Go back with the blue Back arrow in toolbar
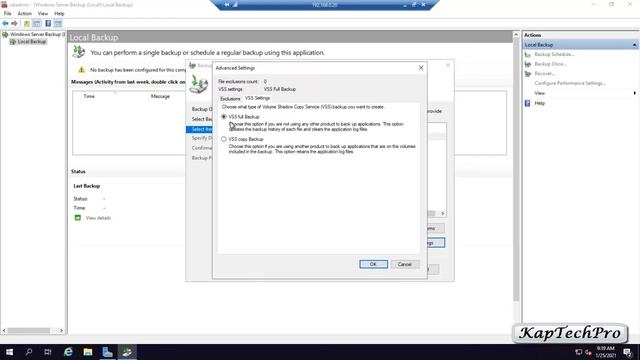 5,24
